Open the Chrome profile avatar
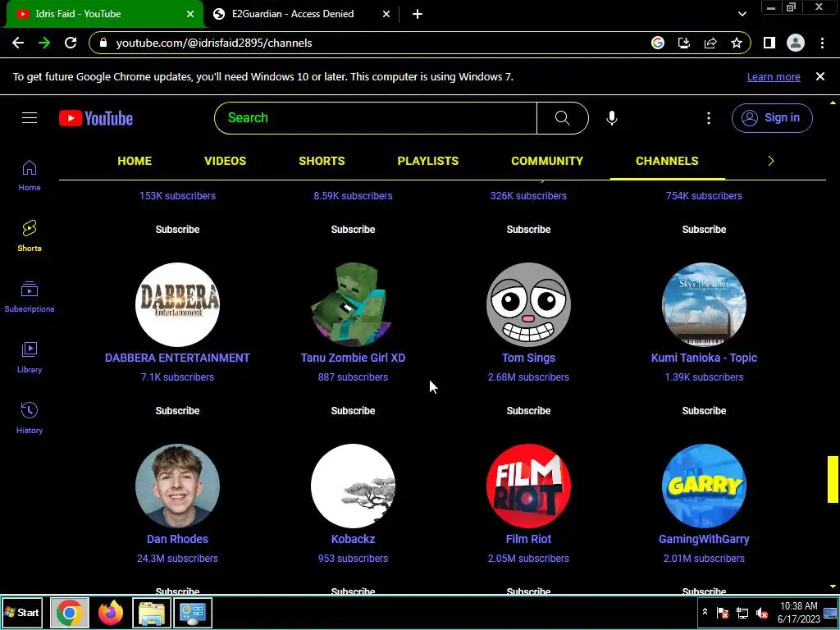 pyautogui.click(x=796, y=43)
